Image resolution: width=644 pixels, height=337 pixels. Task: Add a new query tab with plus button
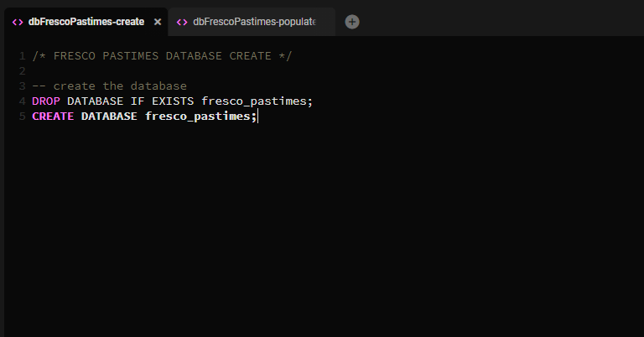pyautogui.click(x=352, y=22)
